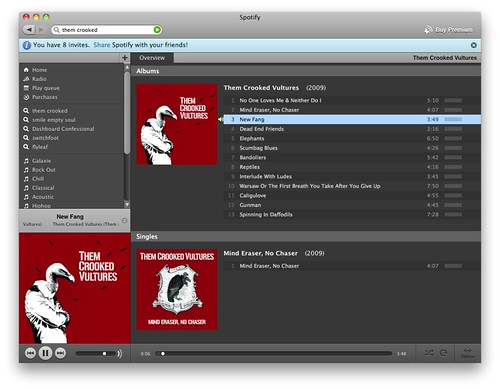Image resolution: width=500 pixels, height=389 pixels.
Task: Click the volume slider
Action: click(96, 353)
